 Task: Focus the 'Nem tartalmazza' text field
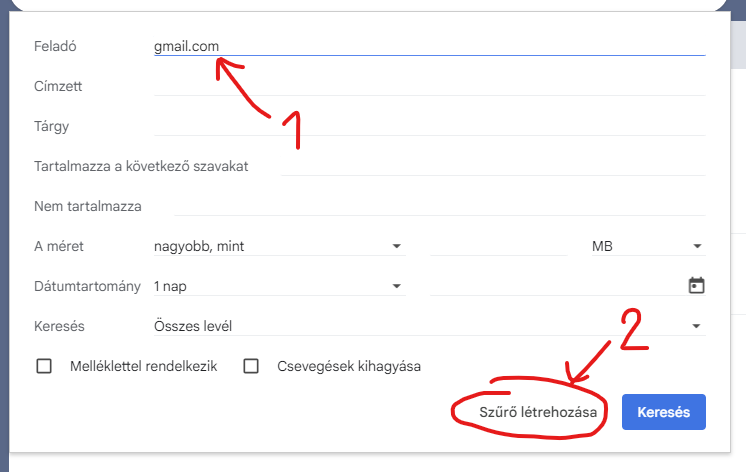point(440,206)
